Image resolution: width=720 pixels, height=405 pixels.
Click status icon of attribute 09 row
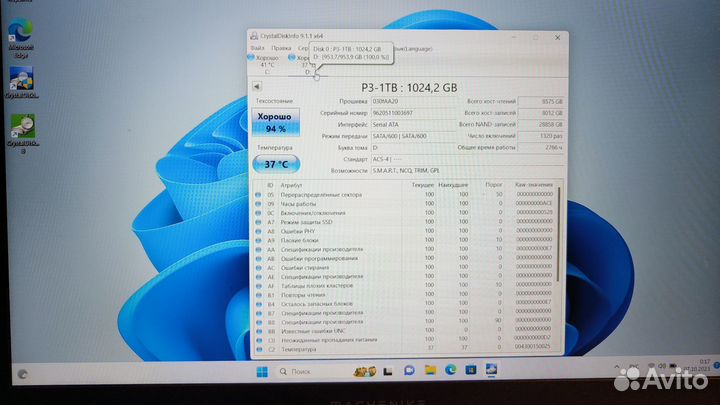258,204
